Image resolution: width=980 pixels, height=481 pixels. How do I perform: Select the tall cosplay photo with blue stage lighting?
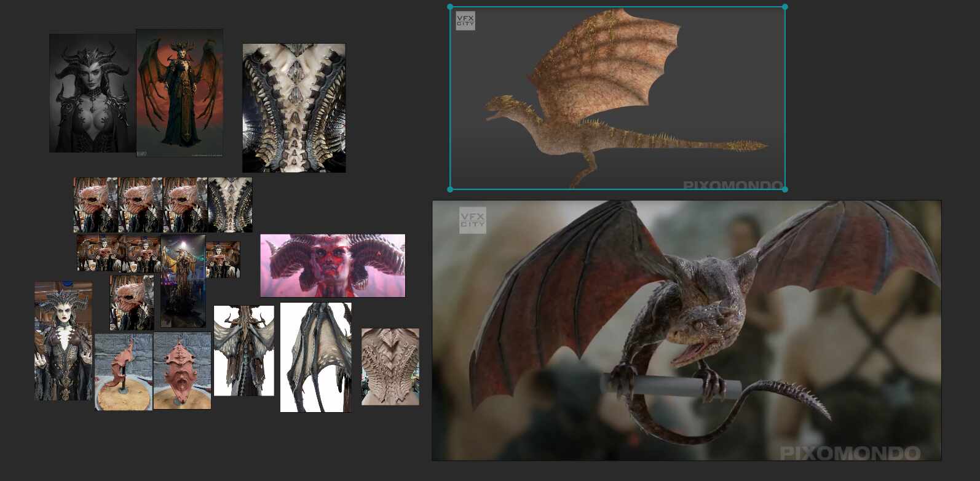click(x=183, y=281)
